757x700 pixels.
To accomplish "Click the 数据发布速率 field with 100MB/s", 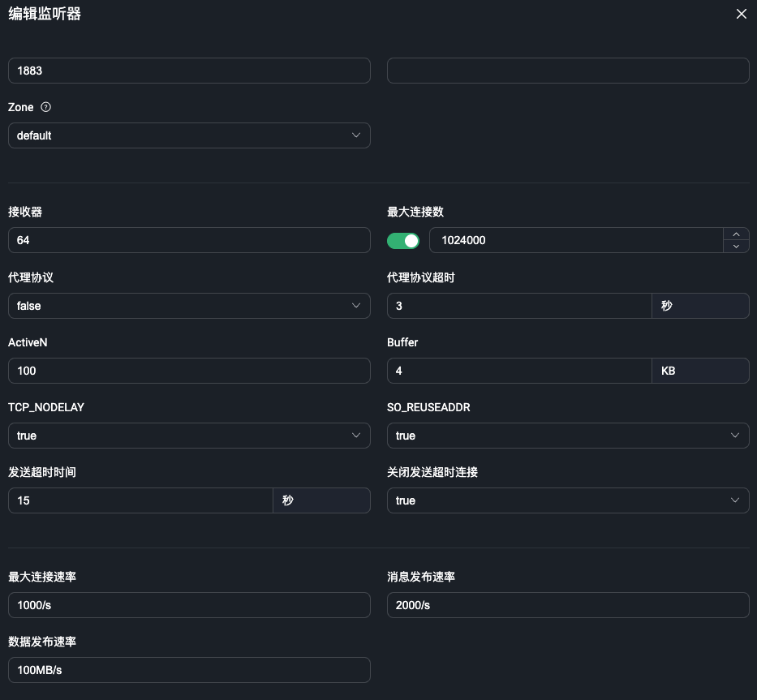I will (x=189, y=670).
